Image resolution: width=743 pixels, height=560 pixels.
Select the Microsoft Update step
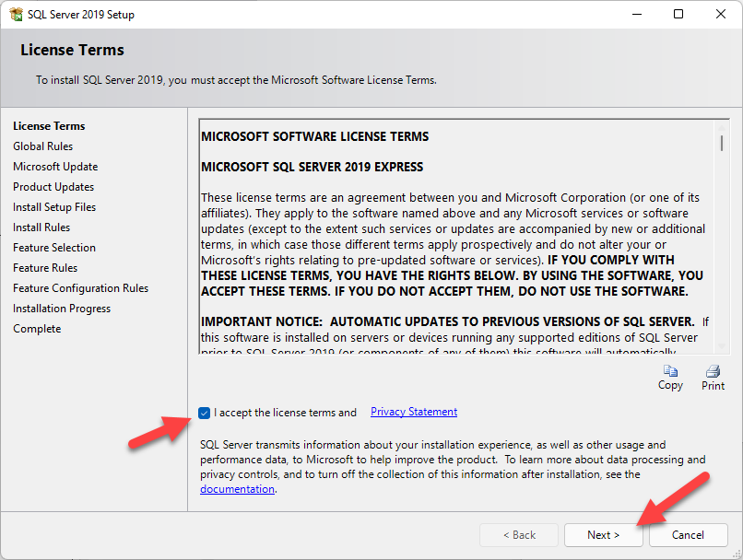point(55,167)
